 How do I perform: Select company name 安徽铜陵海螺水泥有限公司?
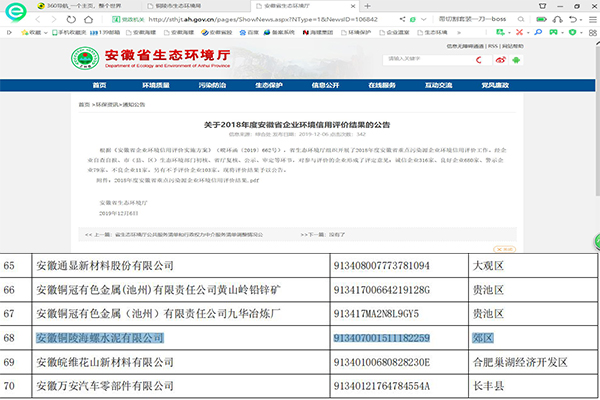tap(100, 338)
